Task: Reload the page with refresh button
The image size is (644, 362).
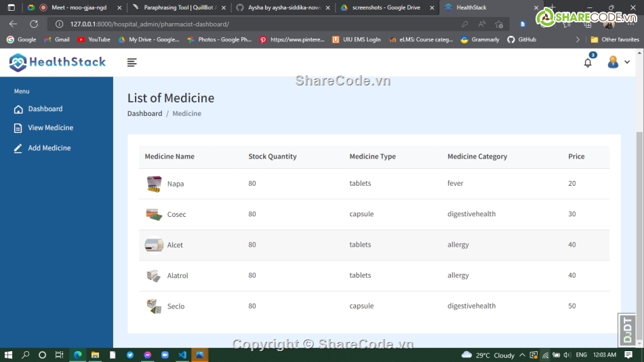Action: pyautogui.click(x=34, y=24)
